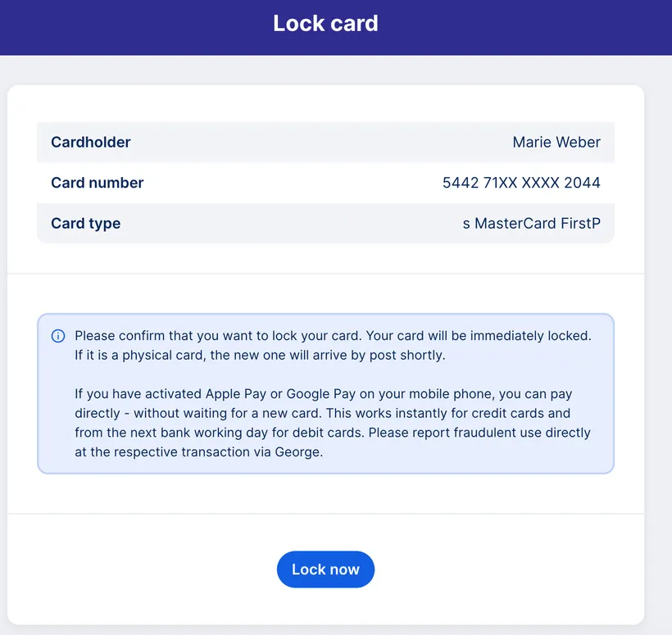The height and width of the screenshot is (635, 672).
Task: Click the Cardholder label
Action: tap(90, 142)
